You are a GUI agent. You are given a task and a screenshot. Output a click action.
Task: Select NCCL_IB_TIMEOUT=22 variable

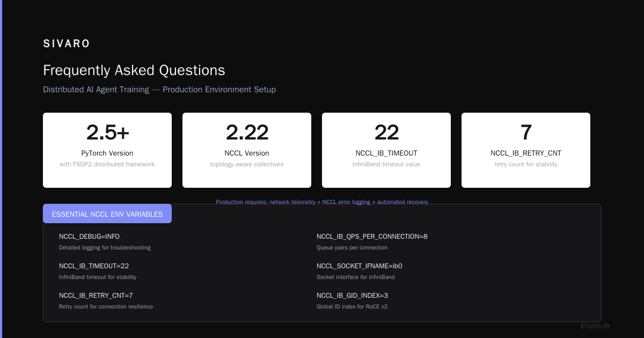tap(94, 266)
